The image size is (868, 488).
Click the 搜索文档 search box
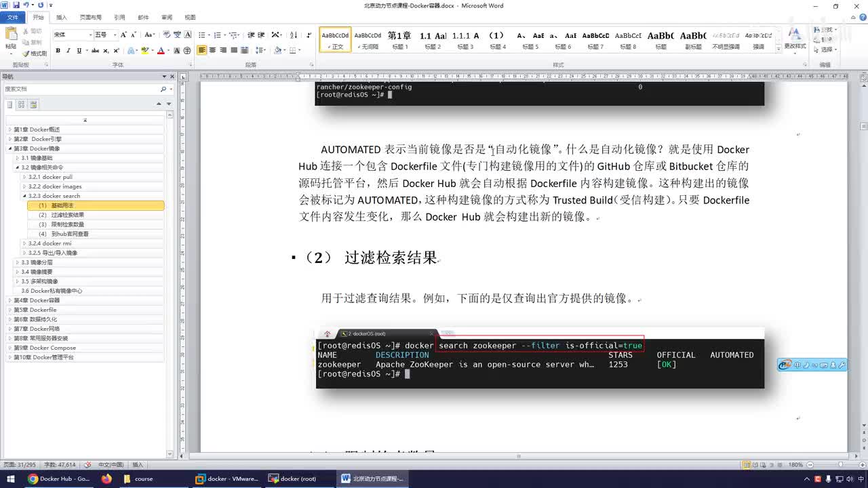click(81, 89)
